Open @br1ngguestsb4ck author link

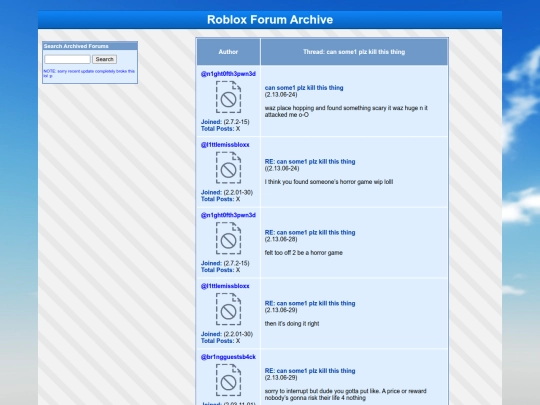[228, 357]
